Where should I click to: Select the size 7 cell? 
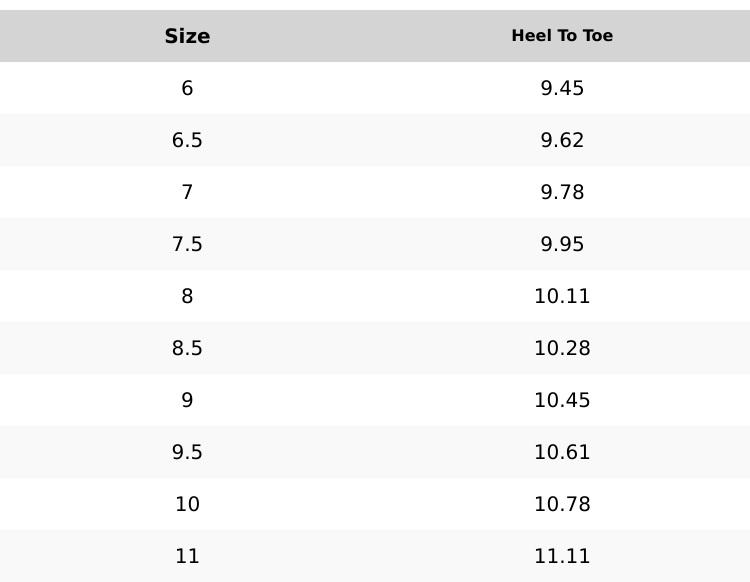pos(187,192)
